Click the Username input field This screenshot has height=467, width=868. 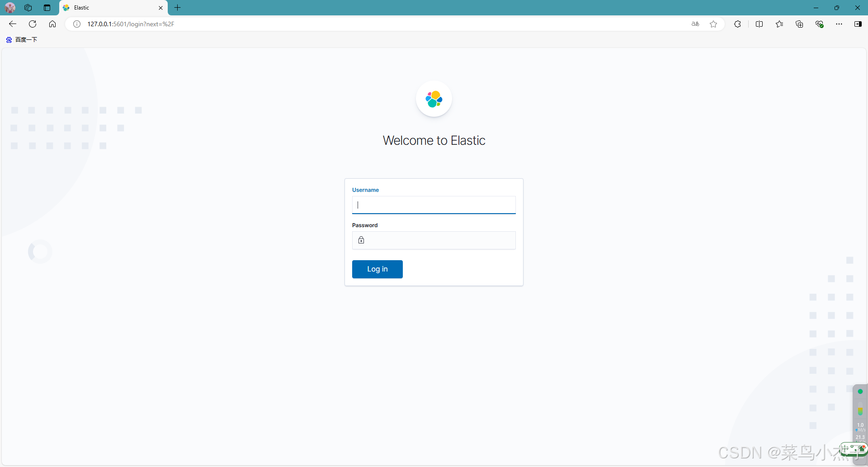tap(434, 205)
